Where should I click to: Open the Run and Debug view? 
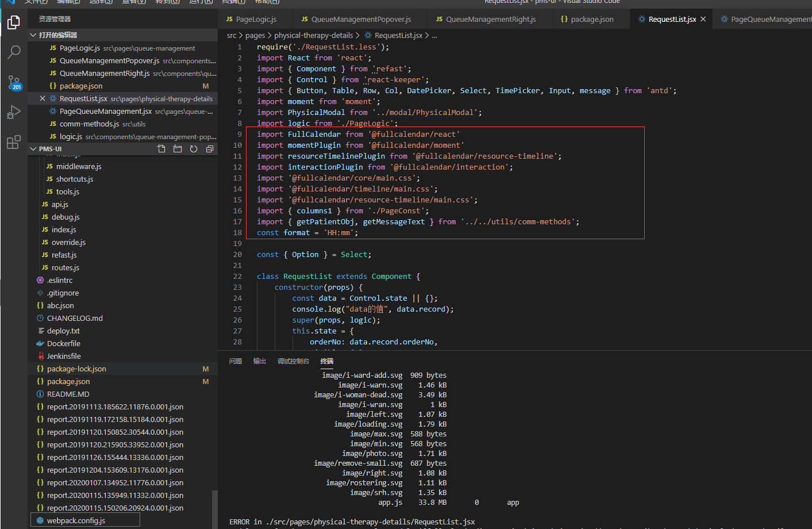pyautogui.click(x=14, y=112)
